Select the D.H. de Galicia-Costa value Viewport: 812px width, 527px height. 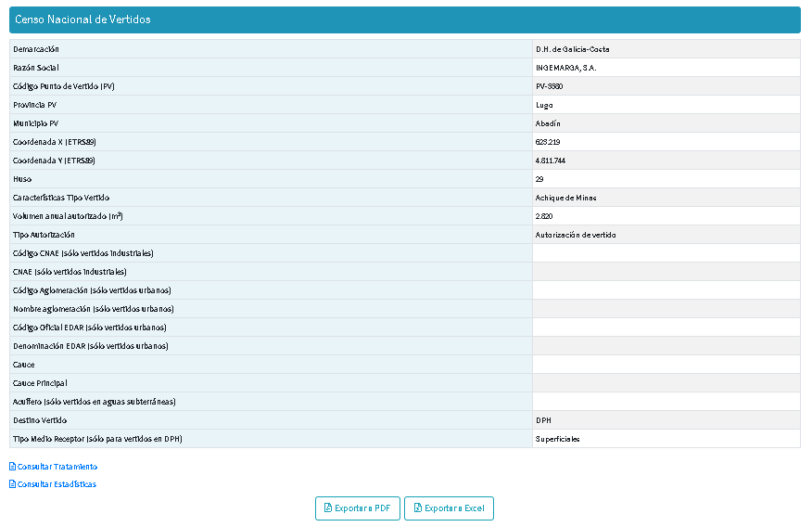572,49
